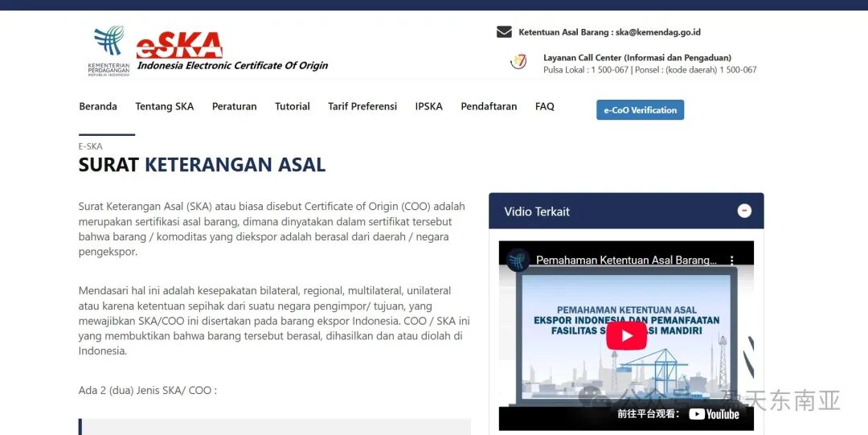The width and height of the screenshot is (868, 435).
Task: Click the Indonesia Electronic Certificate Of Origin tagline
Action: [232, 65]
